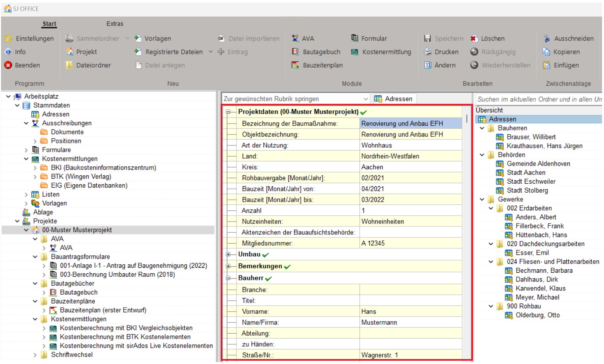604x364 pixels.
Task: Collapse the Bauherren folder in Übersicht
Action: pos(482,128)
